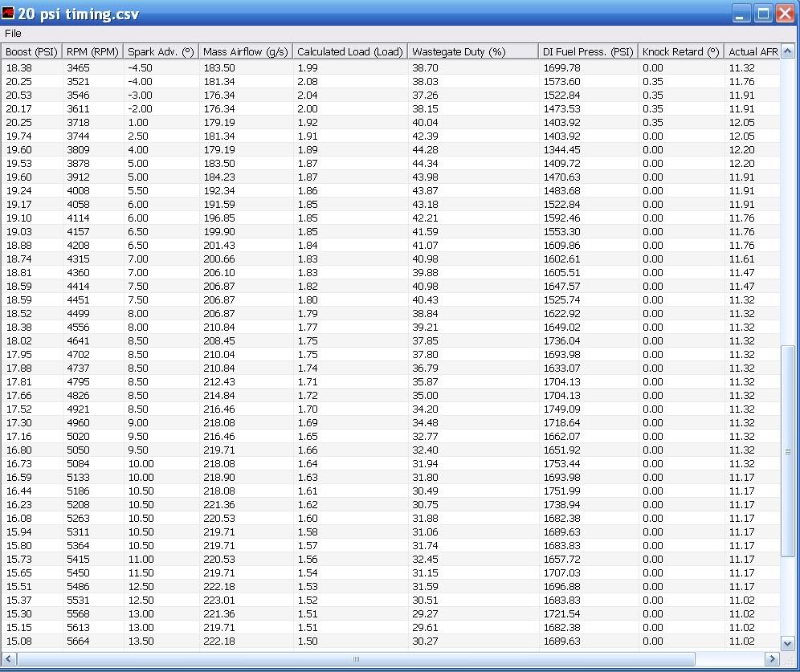
Task: Click the Wastegate Duty (%) header
Action: [459, 51]
